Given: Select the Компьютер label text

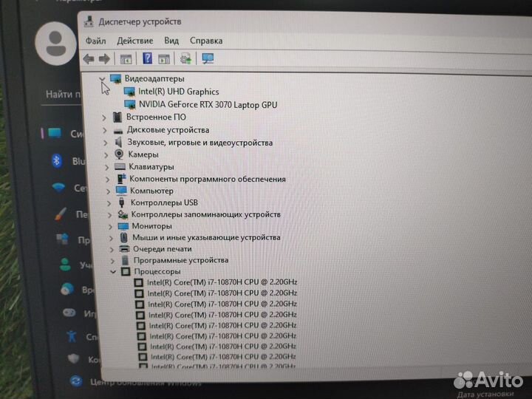Looking at the screenshot, I should 151,191.
